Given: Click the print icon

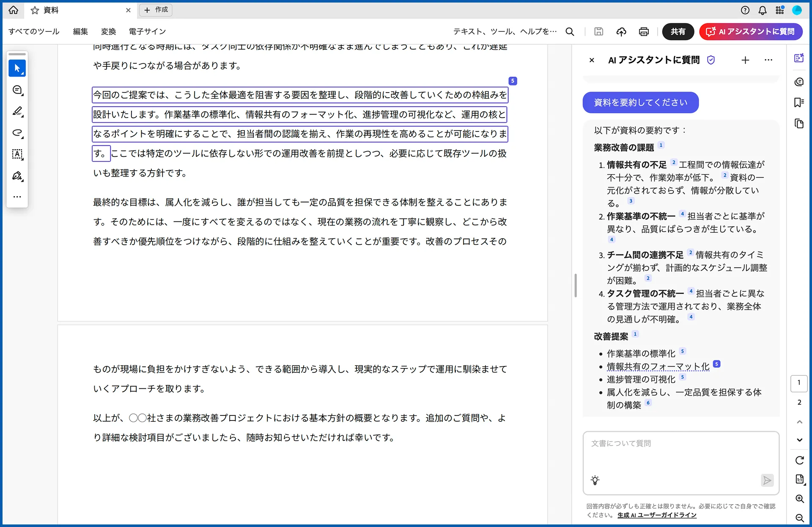Looking at the screenshot, I should tap(644, 32).
